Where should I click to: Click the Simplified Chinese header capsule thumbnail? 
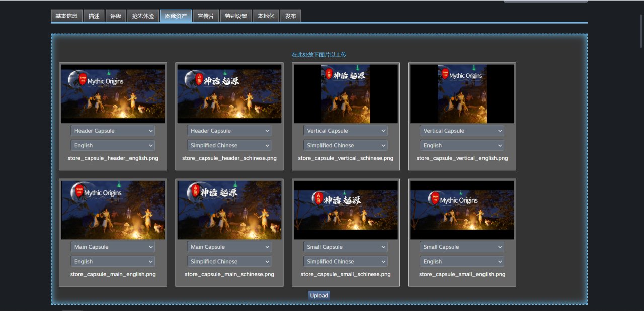(x=229, y=94)
